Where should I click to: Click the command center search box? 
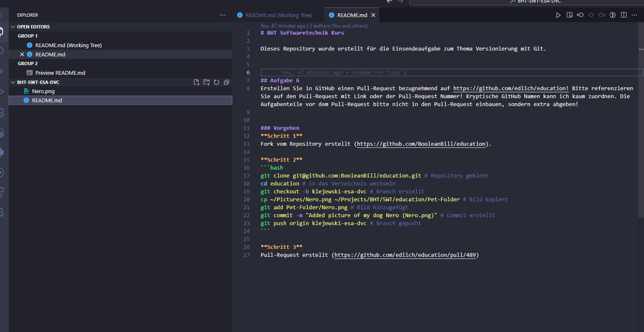pos(526,2)
